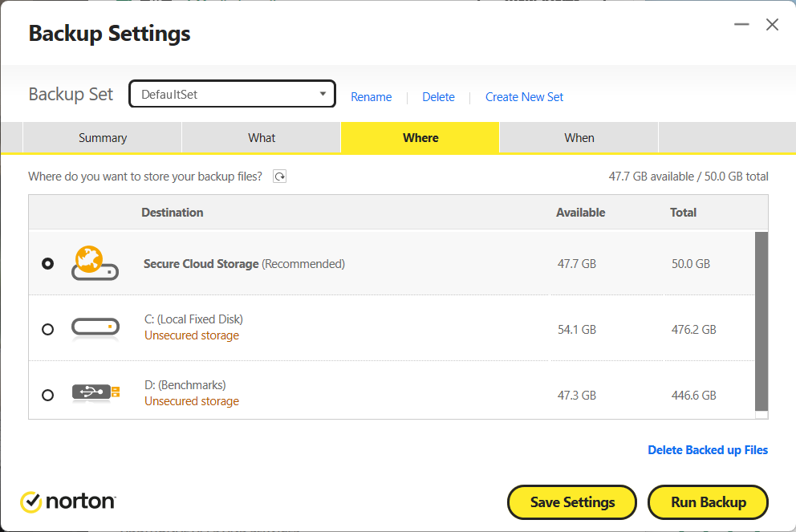Viewport: 796px width, 532px height.
Task: Click the D: Benchmarks USB drive icon
Action: [x=95, y=393]
